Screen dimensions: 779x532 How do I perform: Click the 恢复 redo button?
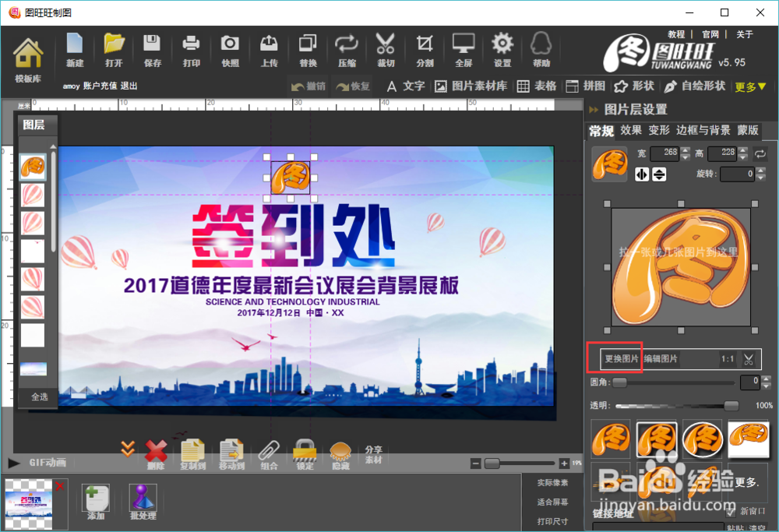tap(353, 86)
